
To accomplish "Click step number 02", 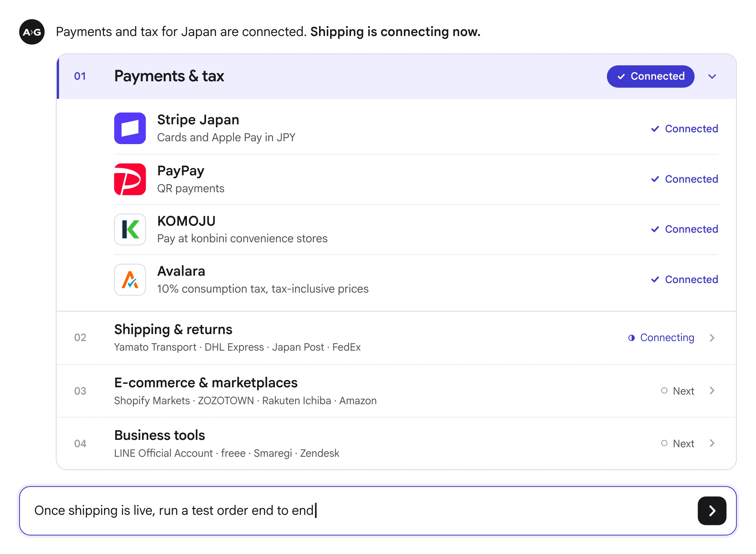I will (80, 338).
